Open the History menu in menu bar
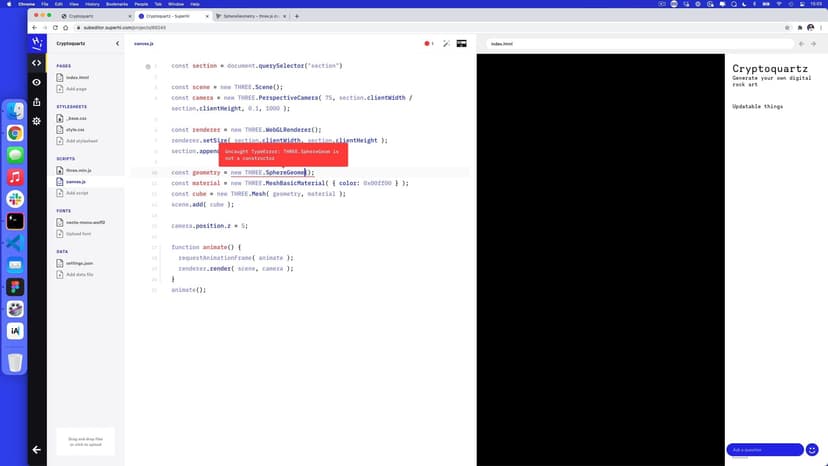This screenshot has height=466, width=828. click(92, 4)
